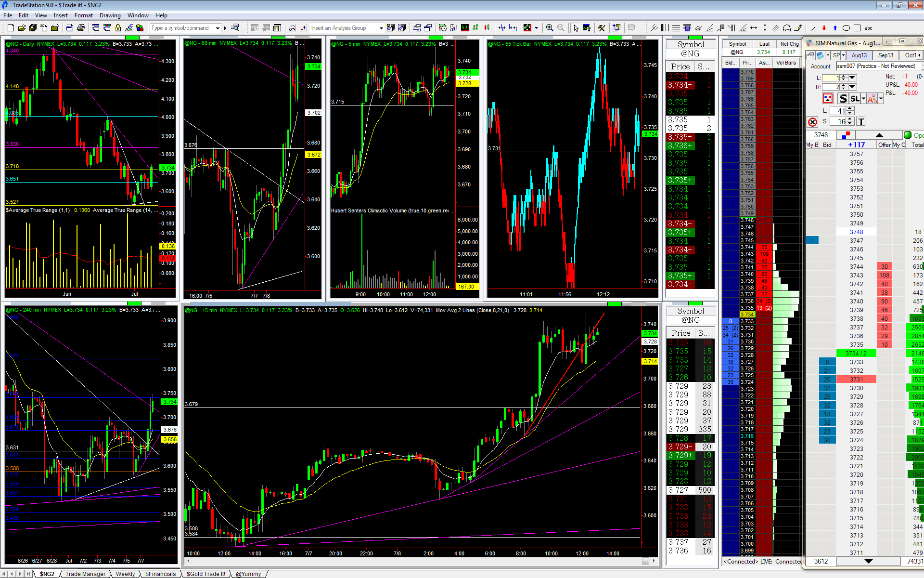Select the Sep13 contract button
This screenshot has height=578, width=924.
[885, 55]
